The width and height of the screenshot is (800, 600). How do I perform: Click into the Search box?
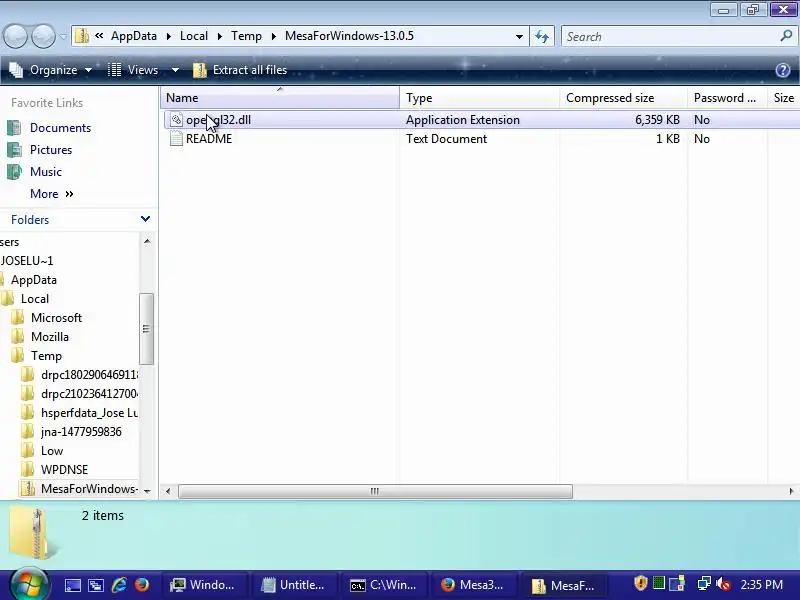coord(668,37)
